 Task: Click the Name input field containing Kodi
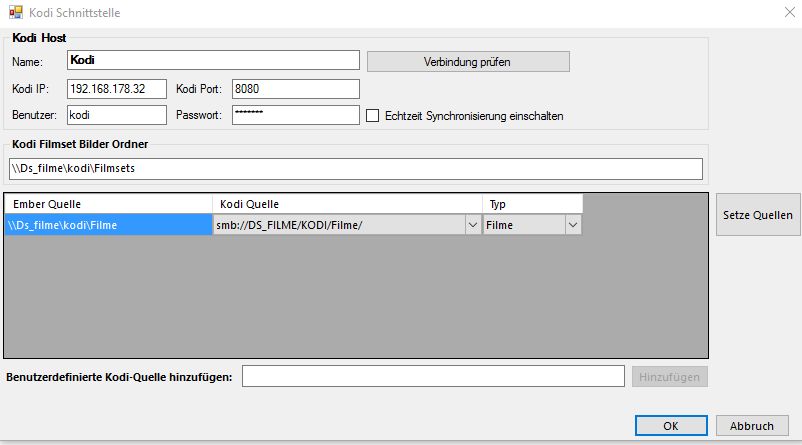click(213, 60)
